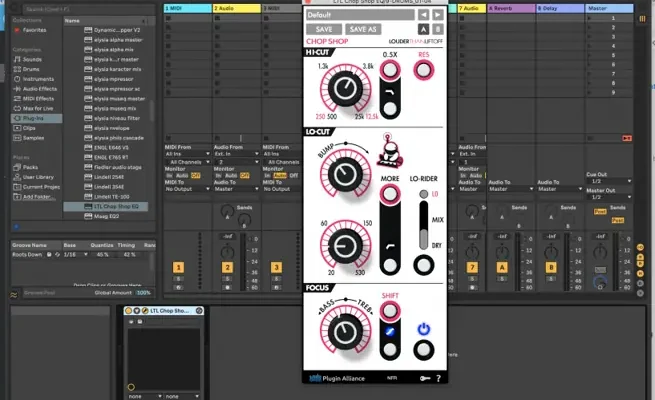Click the previous preset arrow in Chop Shop
The image size is (655, 400).
pos(423,16)
